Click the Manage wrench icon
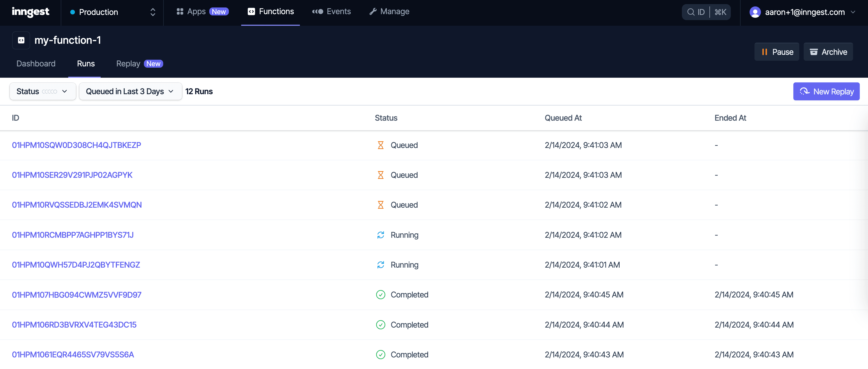This screenshot has width=868, height=369. (x=373, y=12)
